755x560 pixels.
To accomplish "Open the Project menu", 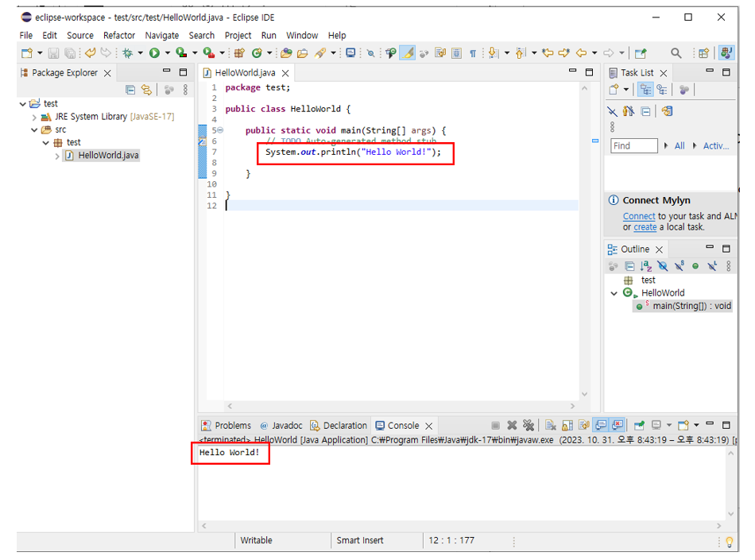I will [x=238, y=35].
